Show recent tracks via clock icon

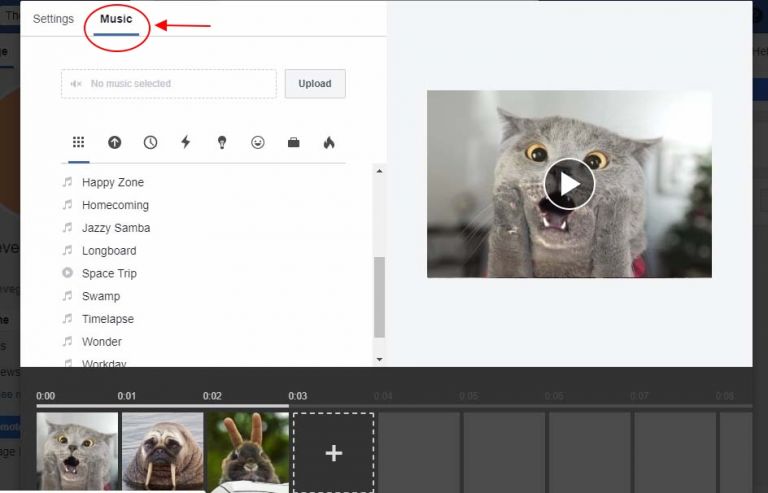click(150, 143)
